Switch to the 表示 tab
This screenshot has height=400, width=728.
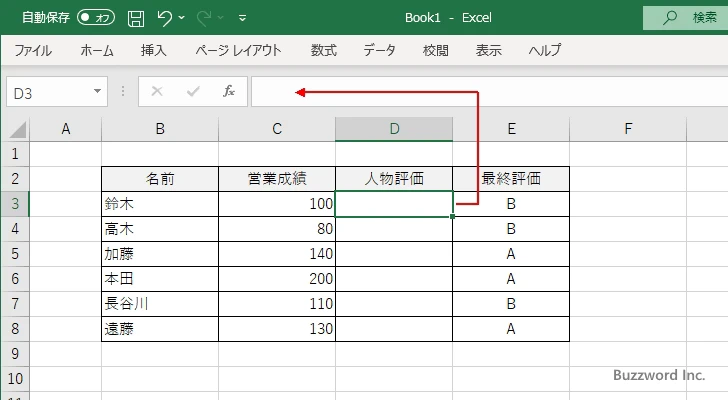pyautogui.click(x=488, y=50)
